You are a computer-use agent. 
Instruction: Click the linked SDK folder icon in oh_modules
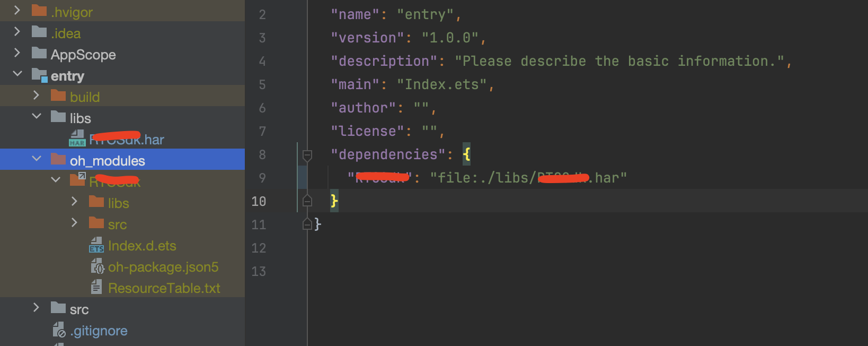click(78, 179)
